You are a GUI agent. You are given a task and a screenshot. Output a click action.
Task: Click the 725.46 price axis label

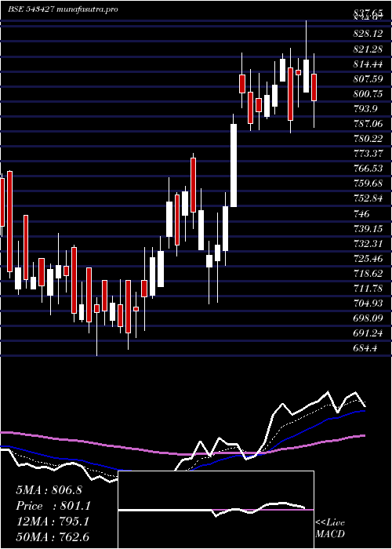tap(368, 258)
